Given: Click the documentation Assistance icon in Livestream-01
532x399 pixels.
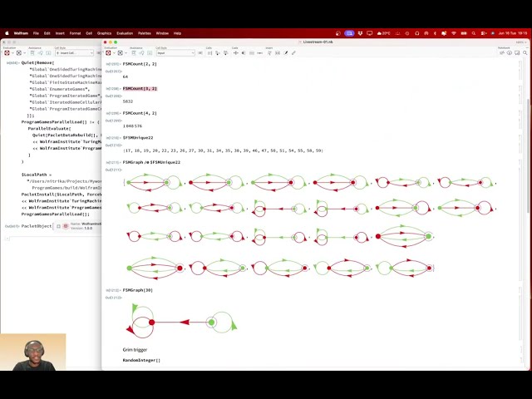Looking at the screenshot, I should [134, 53].
